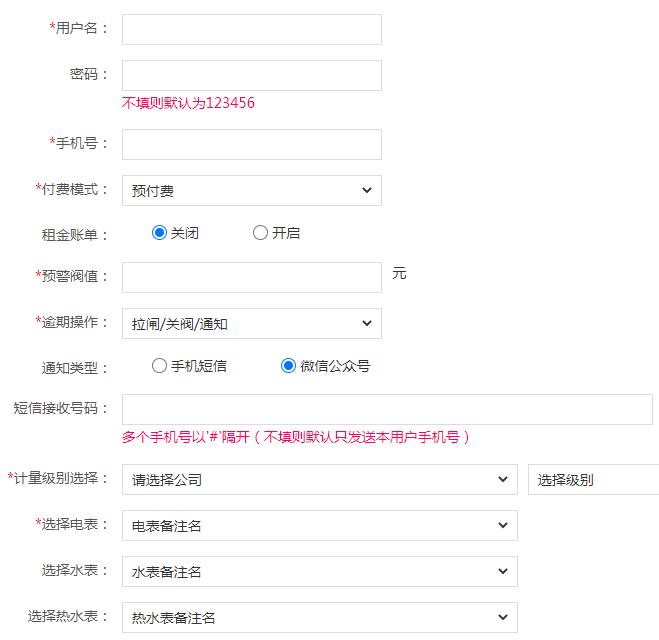Click the 预警阀值 input field

pyautogui.click(x=251, y=277)
